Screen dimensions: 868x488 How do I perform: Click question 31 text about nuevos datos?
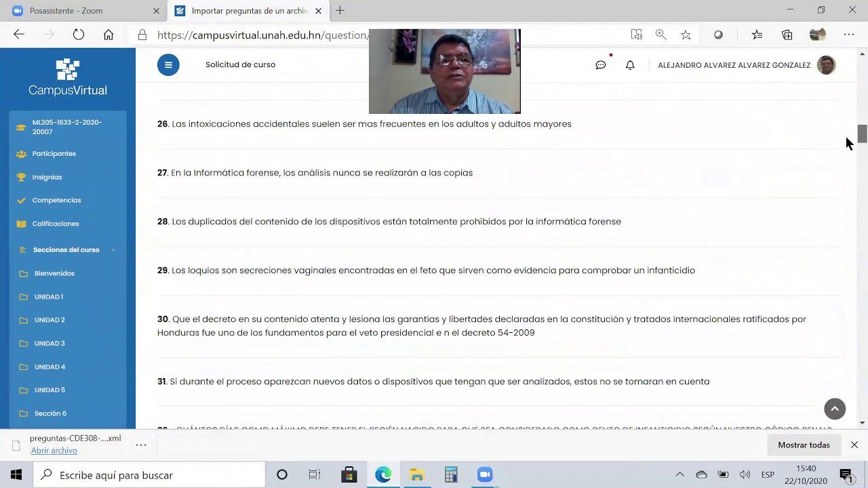[439, 382]
